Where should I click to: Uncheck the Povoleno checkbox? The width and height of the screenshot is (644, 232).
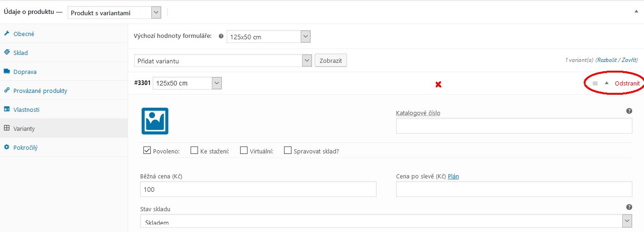click(147, 151)
